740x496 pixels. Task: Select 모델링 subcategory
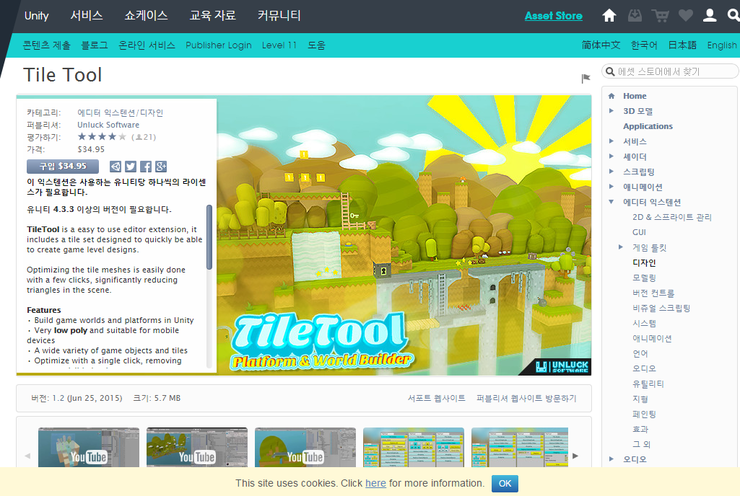tap(644, 277)
